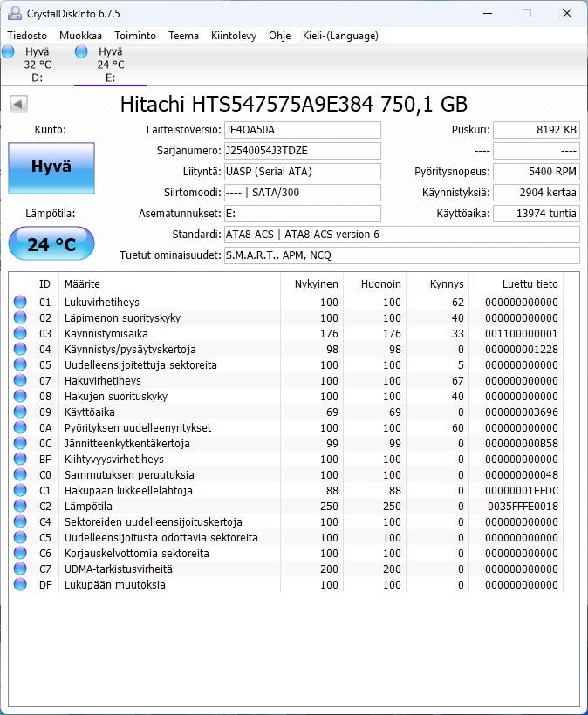Open the Toiminto menu
This screenshot has height=715, width=588.
[x=135, y=36]
